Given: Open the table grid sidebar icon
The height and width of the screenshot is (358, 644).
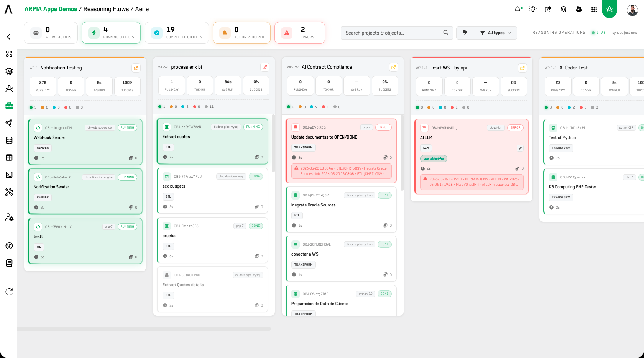Looking at the screenshot, I should (x=9, y=157).
